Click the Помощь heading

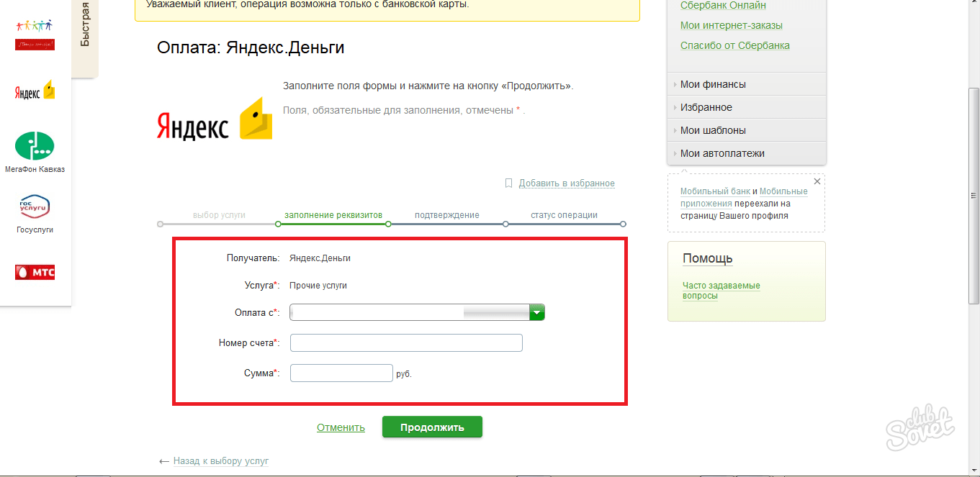[x=708, y=258]
